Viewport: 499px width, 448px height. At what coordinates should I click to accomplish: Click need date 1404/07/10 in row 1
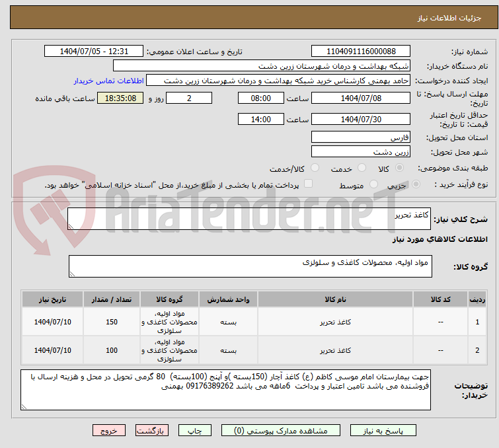point(52,322)
